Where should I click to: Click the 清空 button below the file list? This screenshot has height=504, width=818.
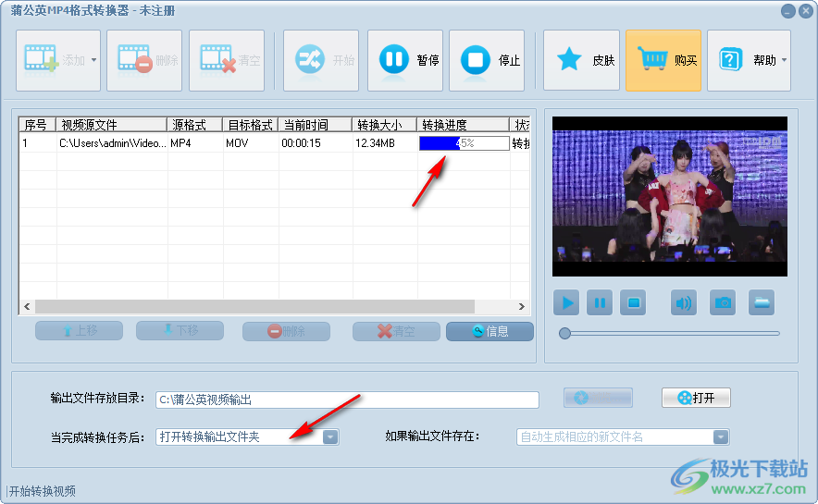tap(396, 331)
